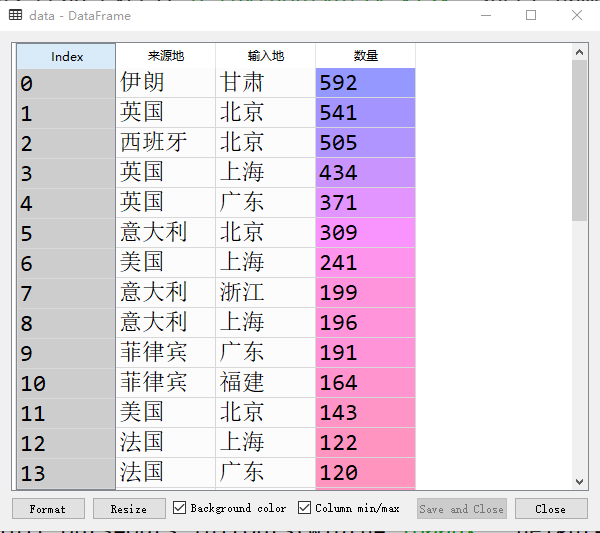Screen dimensions: 600x533
Task: Close the window with the X icon
Action: tap(577, 15)
